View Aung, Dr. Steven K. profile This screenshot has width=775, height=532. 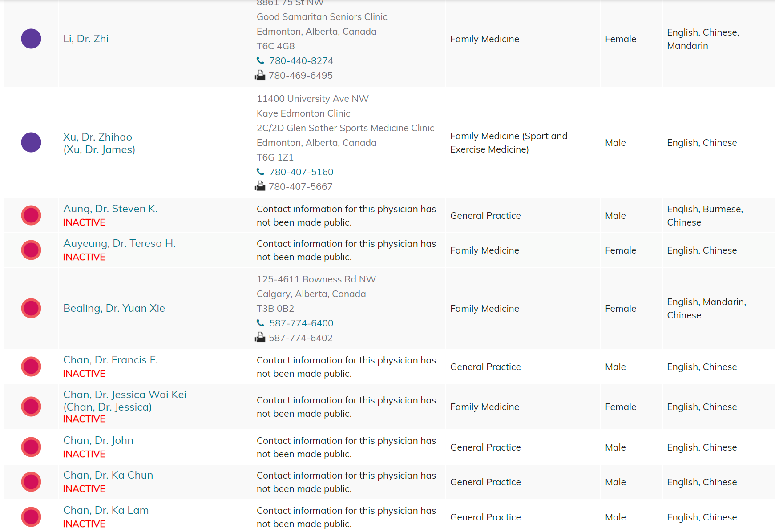(x=110, y=209)
